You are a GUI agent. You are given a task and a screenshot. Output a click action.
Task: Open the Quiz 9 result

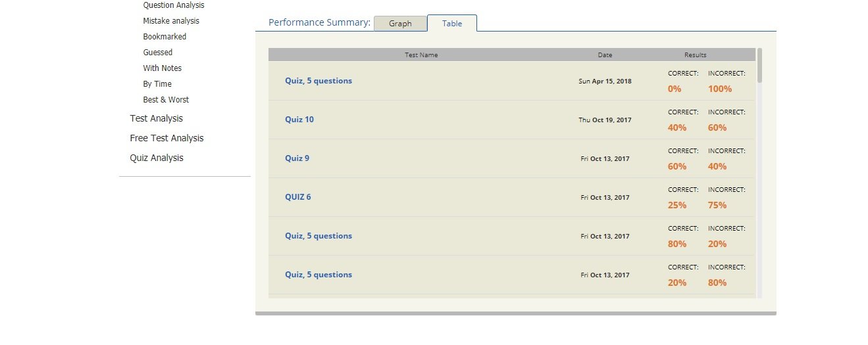coord(297,158)
